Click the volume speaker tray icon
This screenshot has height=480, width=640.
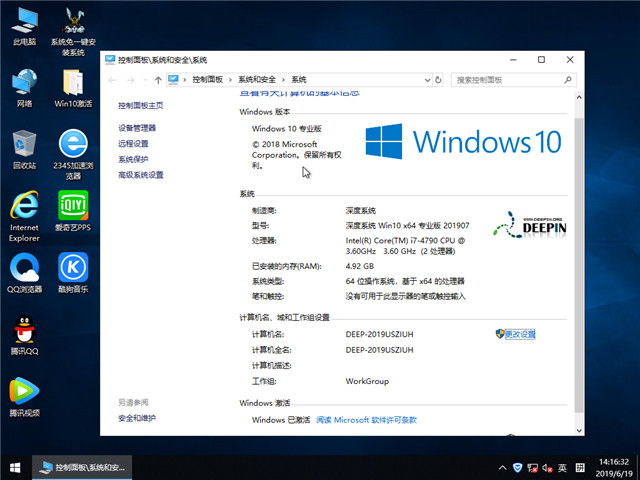tap(547, 468)
